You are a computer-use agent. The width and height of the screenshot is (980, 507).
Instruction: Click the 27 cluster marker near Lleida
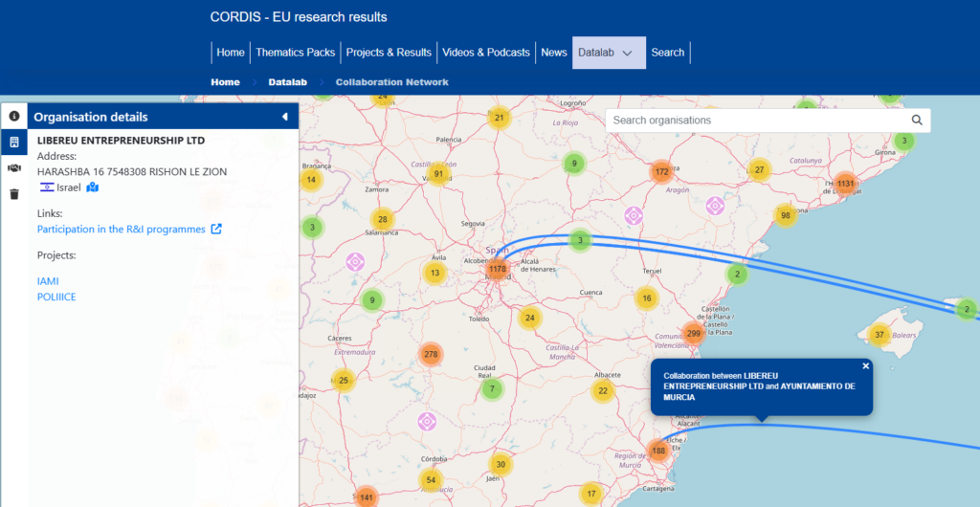[759, 170]
